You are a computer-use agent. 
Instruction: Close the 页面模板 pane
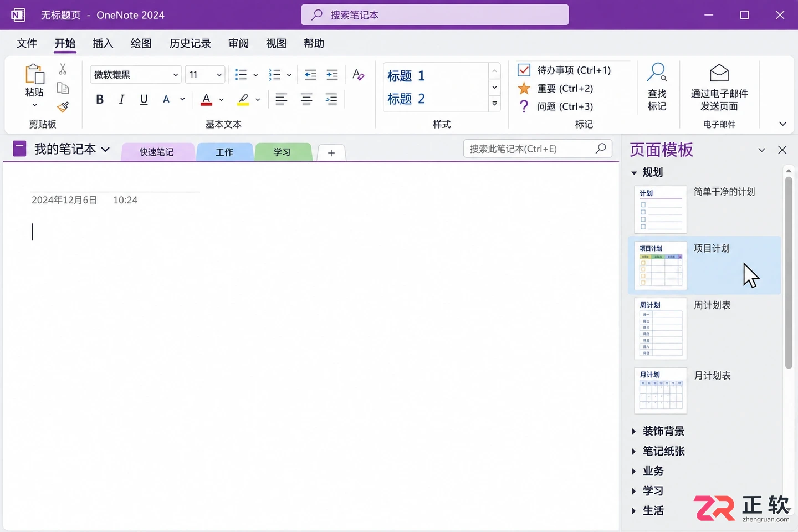tap(782, 150)
